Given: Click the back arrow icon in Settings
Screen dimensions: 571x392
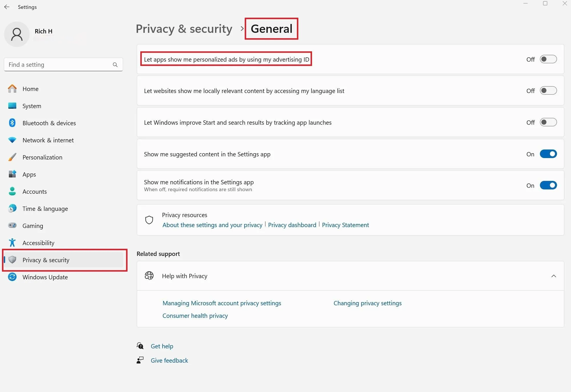Looking at the screenshot, I should coord(7,7).
